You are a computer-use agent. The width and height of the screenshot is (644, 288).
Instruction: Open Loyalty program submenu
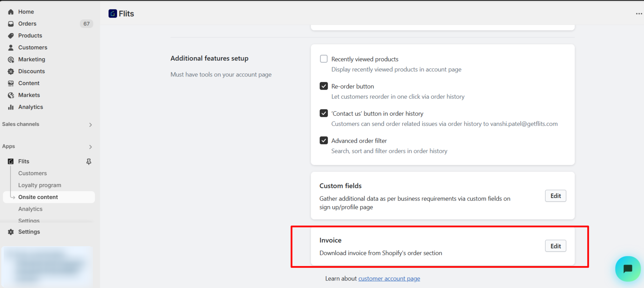(x=40, y=185)
